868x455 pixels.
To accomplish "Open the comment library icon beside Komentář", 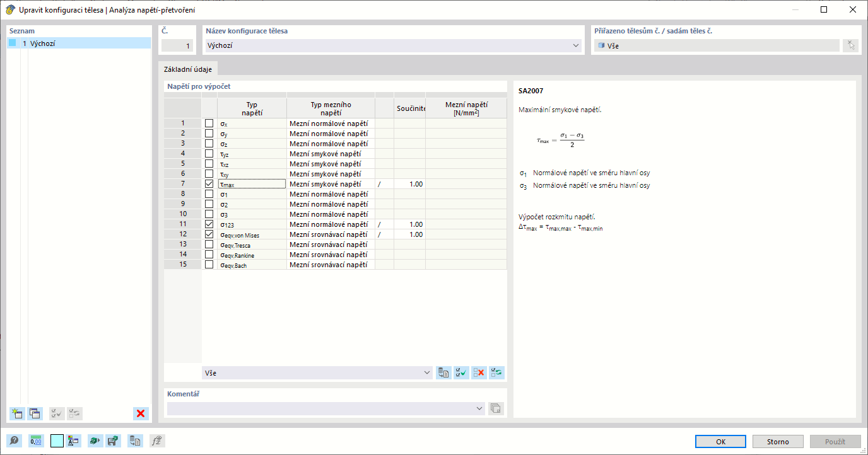I will tap(496, 408).
